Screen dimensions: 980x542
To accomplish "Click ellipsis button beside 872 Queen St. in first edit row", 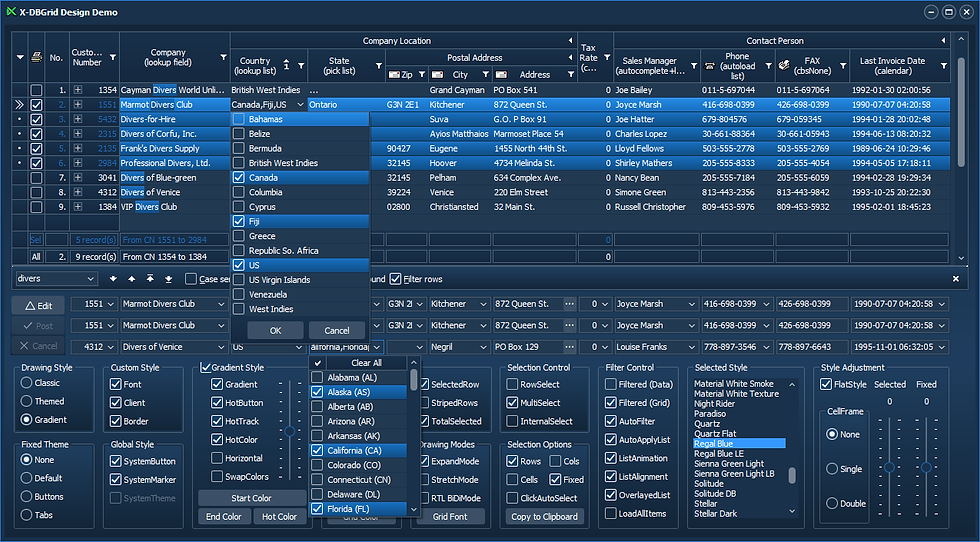I will coord(569,304).
